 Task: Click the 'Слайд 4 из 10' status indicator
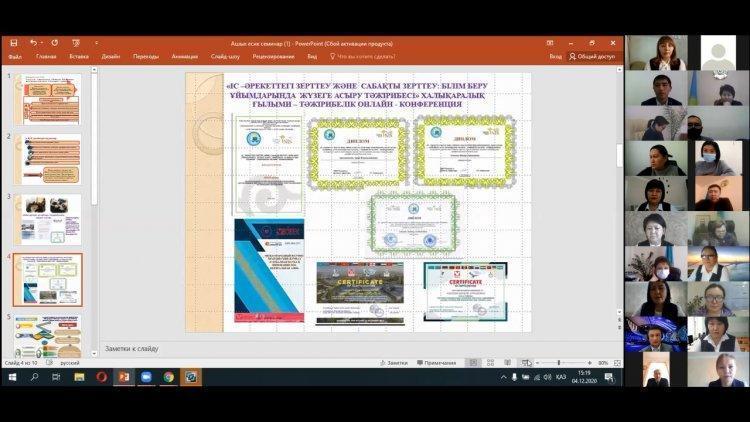tap(21, 363)
